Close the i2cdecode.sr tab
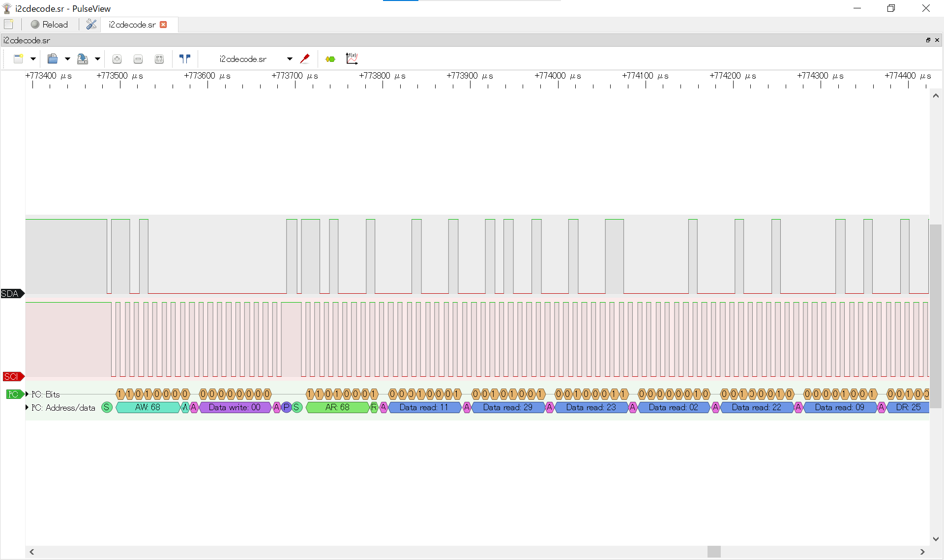 click(163, 25)
